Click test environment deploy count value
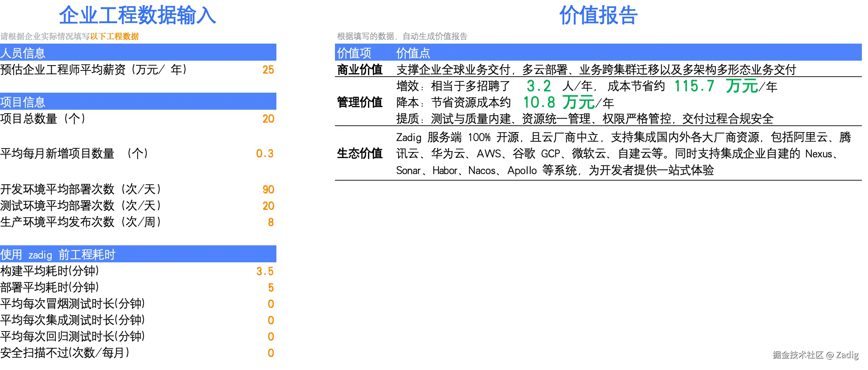868x370 pixels. [x=268, y=206]
